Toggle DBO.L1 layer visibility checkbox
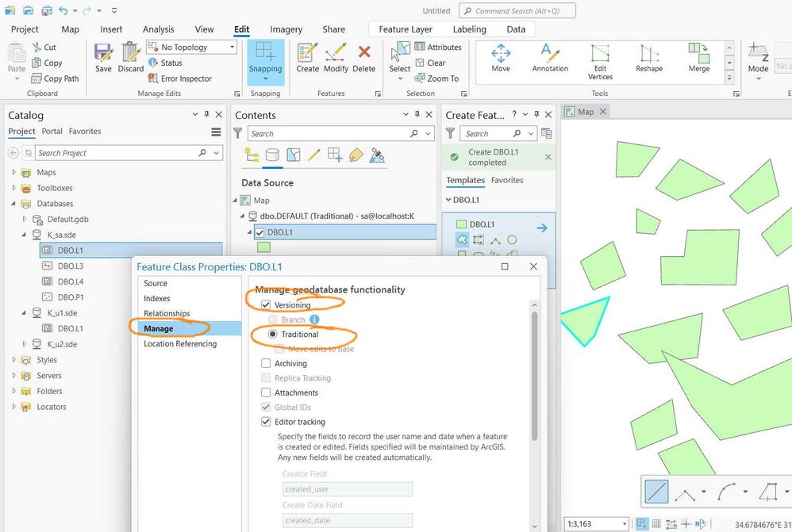792x532 pixels. point(260,232)
